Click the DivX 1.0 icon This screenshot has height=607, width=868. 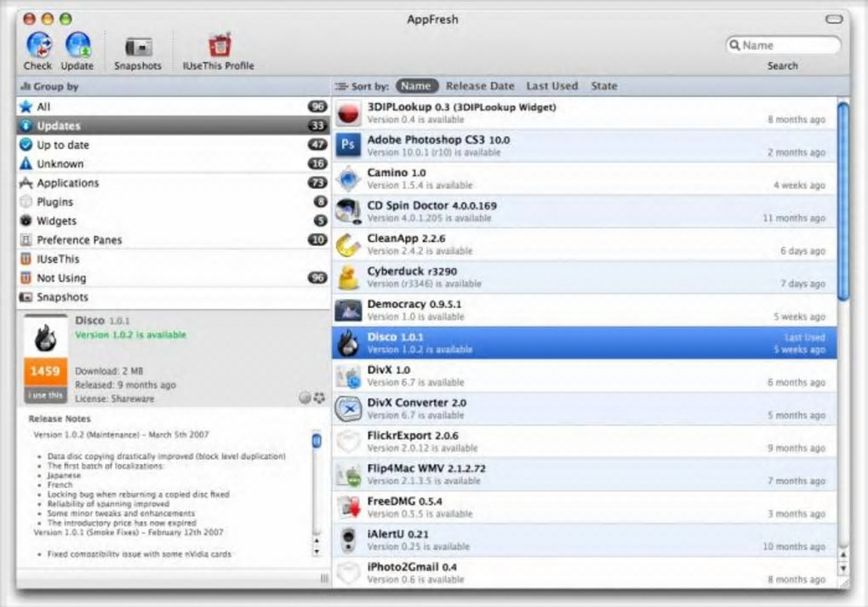(x=349, y=376)
